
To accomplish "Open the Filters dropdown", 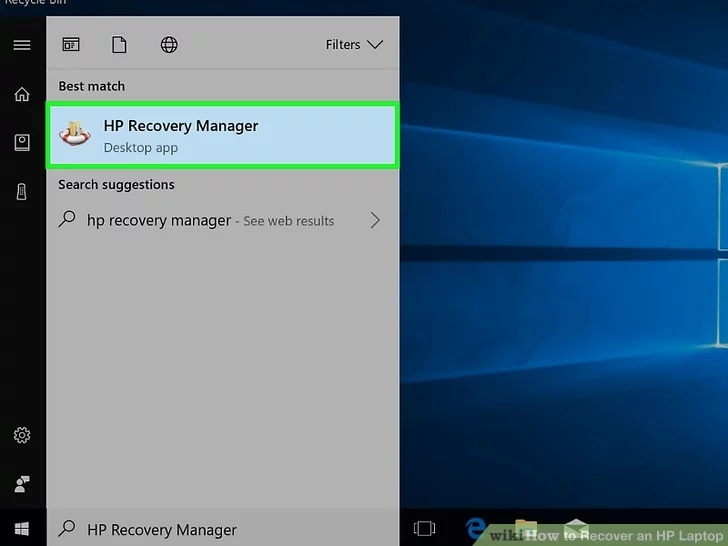I will click(354, 45).
